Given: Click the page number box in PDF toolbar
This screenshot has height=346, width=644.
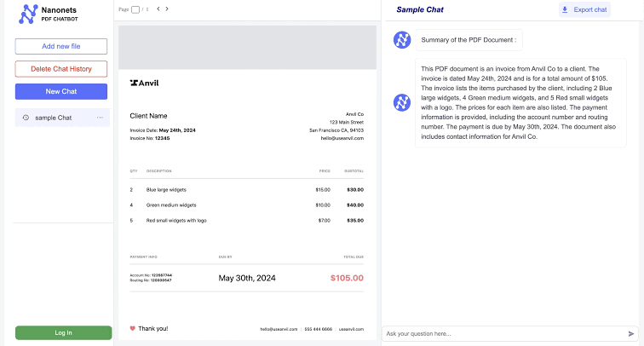Looking at the screenshot, I should (135, 9).
